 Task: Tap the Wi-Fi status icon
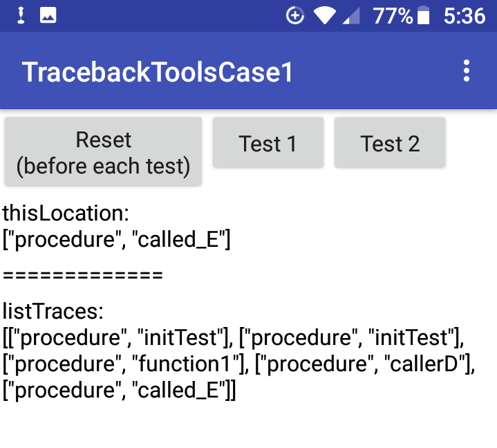coord(325,16)
